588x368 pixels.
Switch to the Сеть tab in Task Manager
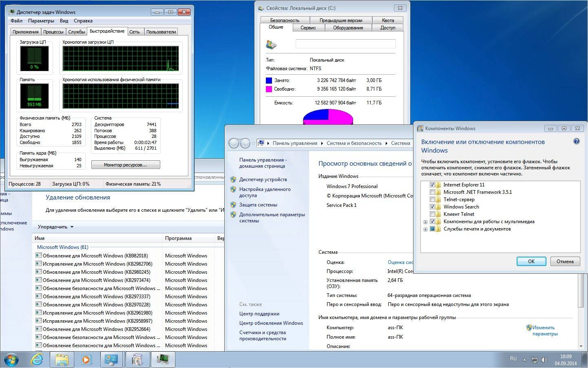pos(135,32)
